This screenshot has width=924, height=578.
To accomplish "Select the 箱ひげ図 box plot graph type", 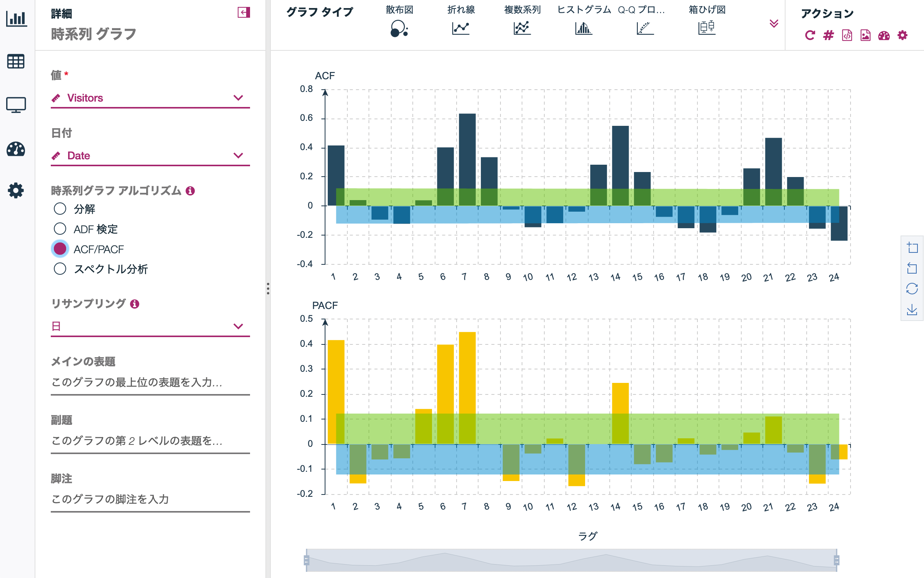I will (x=707, y=28).
